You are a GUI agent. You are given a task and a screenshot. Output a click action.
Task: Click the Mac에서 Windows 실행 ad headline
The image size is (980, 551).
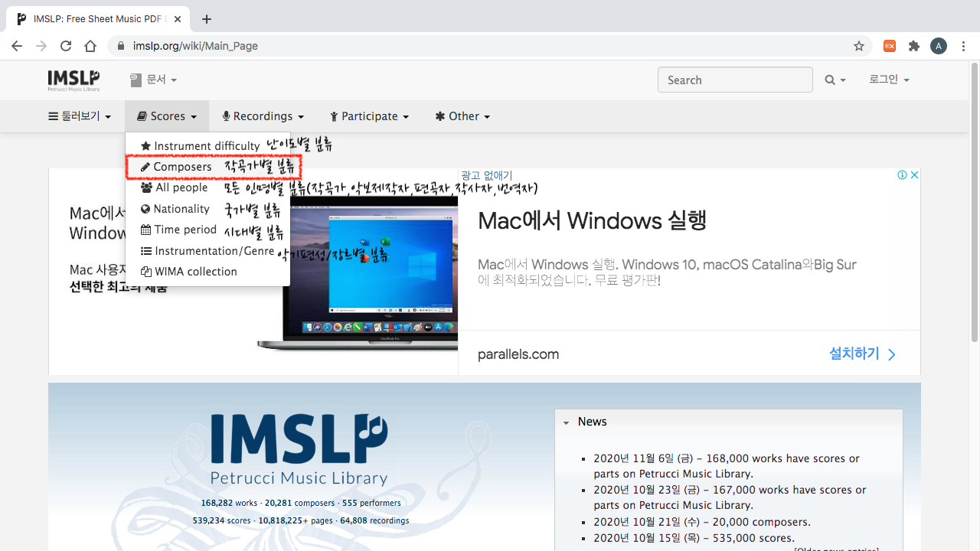point(592,221)
